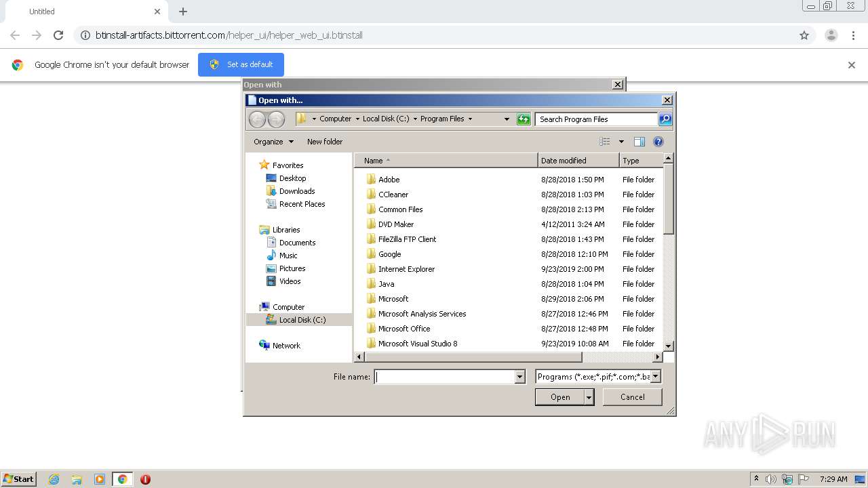Click the file list vertical scrollbar thumb
868x488 pixels.
tap(668, 199)
